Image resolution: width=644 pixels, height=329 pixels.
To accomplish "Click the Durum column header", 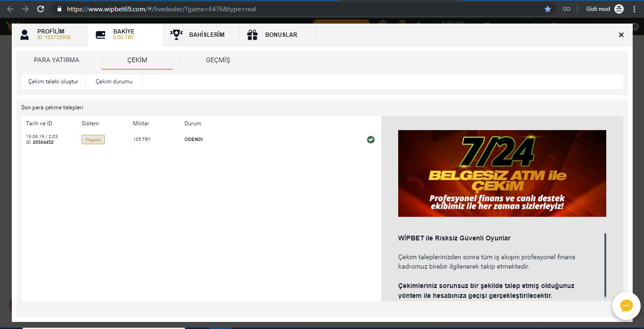I will pos(193,123).
